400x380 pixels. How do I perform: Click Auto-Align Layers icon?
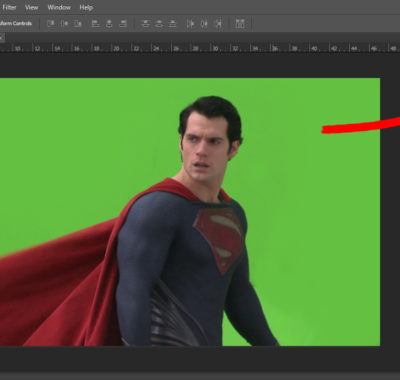[240, 24]
